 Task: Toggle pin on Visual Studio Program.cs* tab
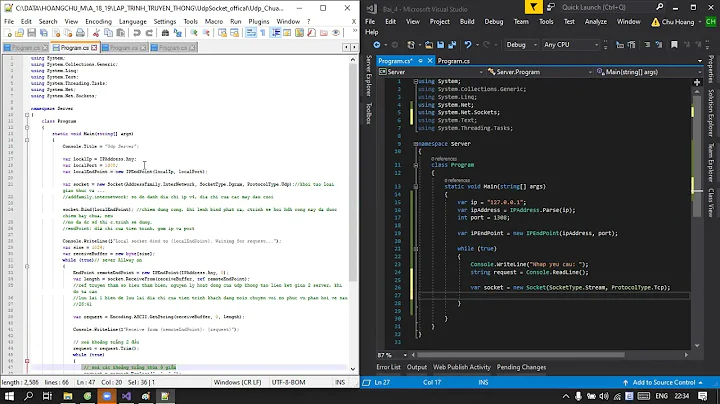420,61
